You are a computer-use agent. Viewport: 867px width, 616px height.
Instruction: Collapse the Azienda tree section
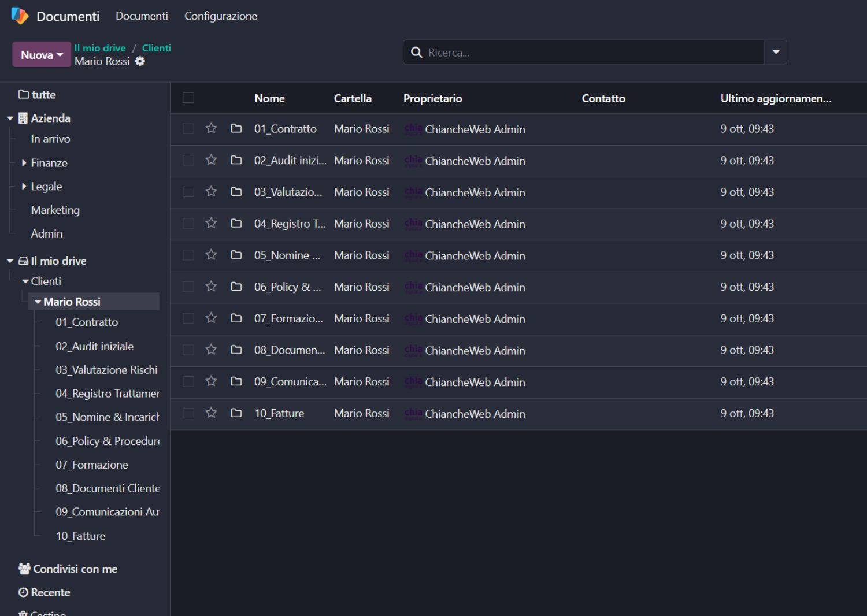coord(10,118)
